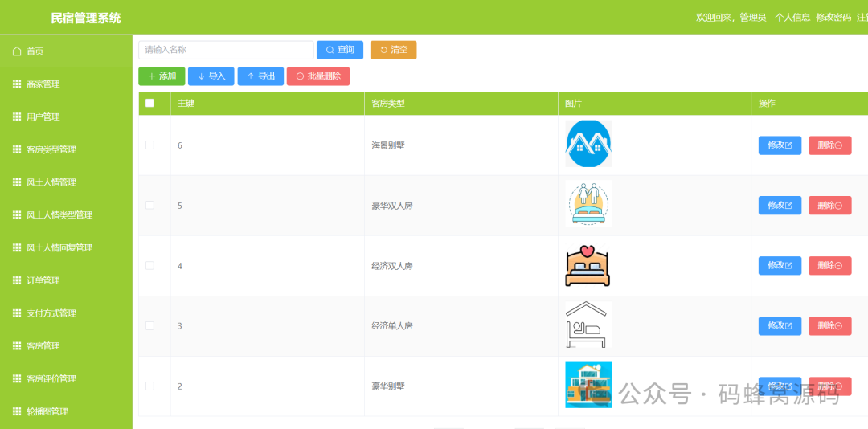Open the 海景别墅 house image thumbnail

(588, 144)
